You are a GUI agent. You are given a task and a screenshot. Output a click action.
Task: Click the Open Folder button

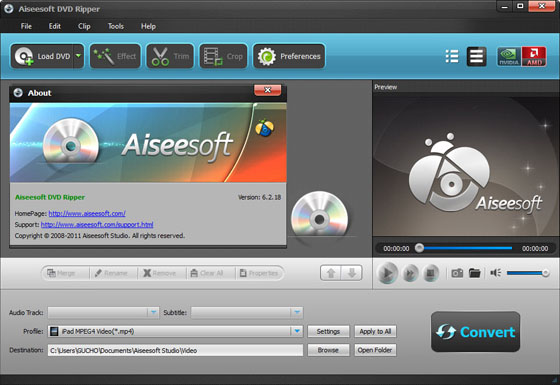coord(375,350)
